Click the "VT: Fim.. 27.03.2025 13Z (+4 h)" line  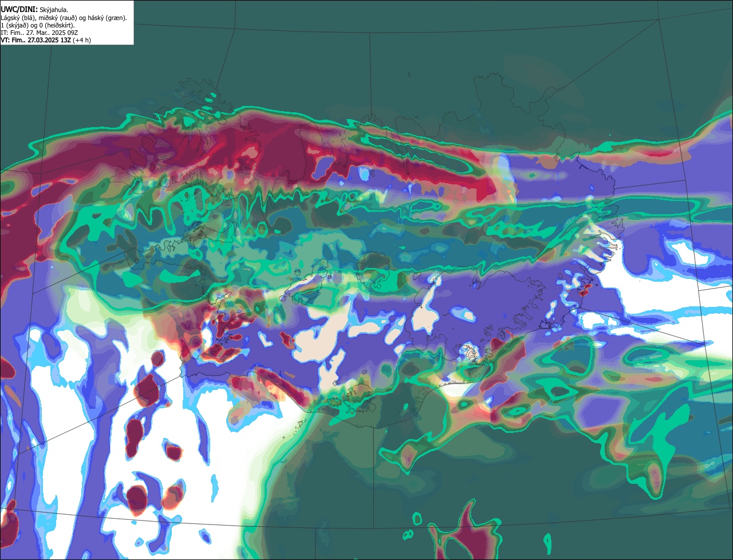coord(46,40)
